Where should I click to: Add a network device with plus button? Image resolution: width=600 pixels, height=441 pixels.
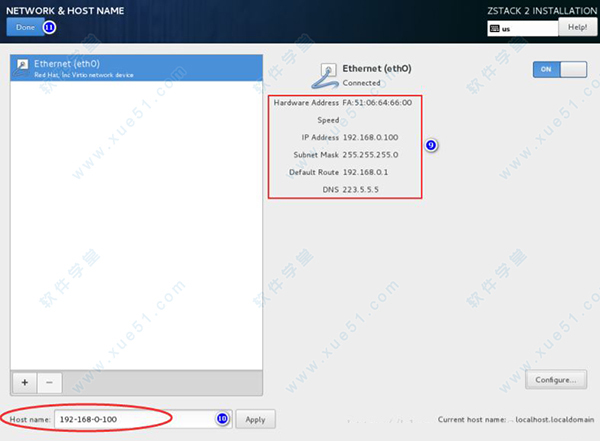(24, 381)
